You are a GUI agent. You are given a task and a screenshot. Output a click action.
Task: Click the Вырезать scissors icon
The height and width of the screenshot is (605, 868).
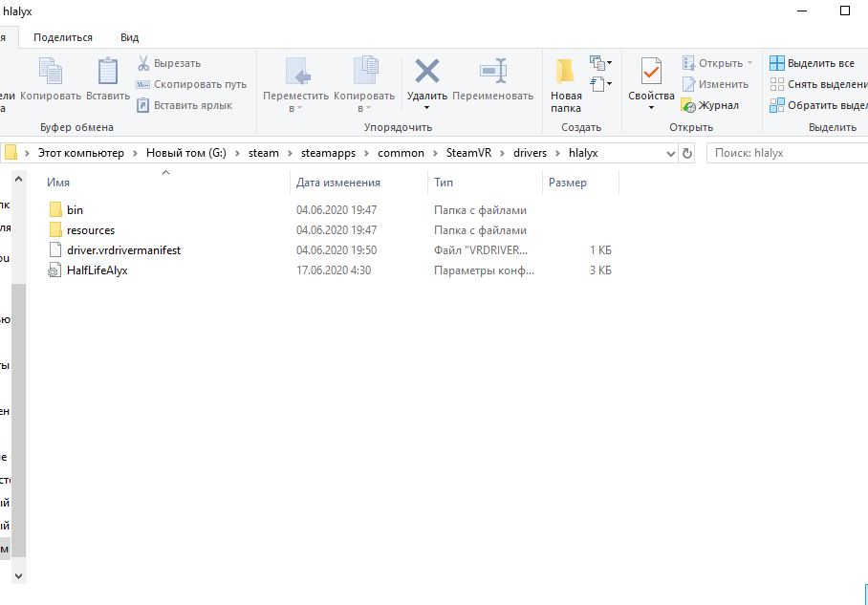[x=143, y=63]
